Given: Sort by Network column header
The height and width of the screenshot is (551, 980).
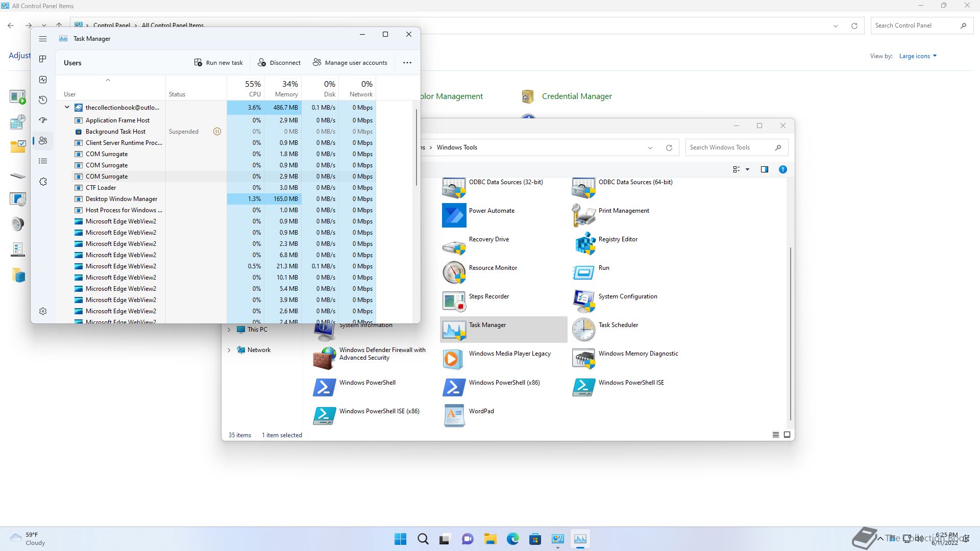Looking at the screenshot, I should click(357, 88).
